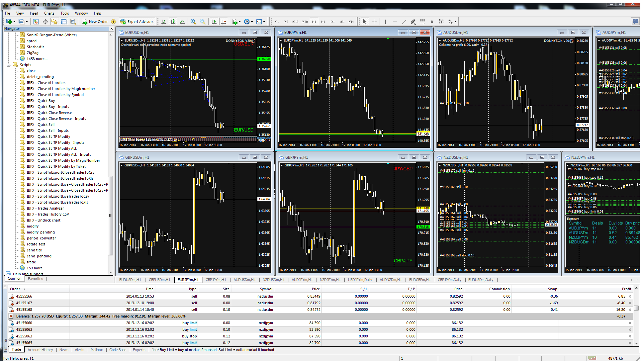Switch chart to bar chart icon
The height and width of the screenshot is (364, 643).
point(163,22)
